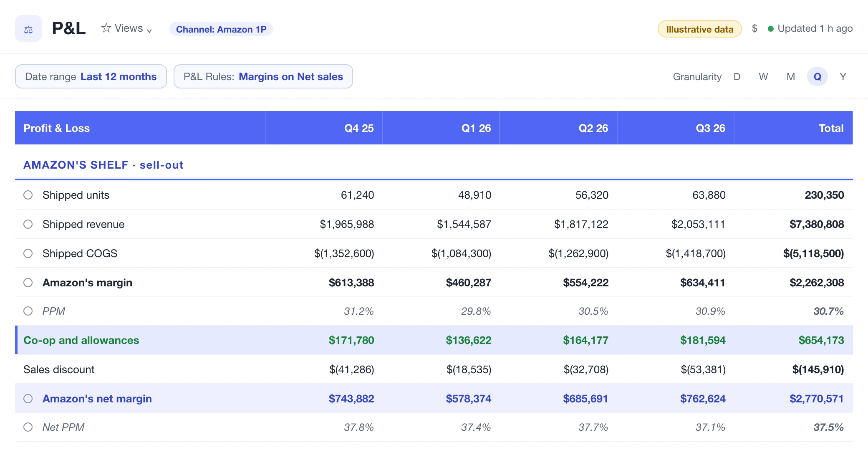Click the AMAZON'S SHELF sell-out section heading
The width and height of the screenshot is (868, 455).
tap(103, 165)
